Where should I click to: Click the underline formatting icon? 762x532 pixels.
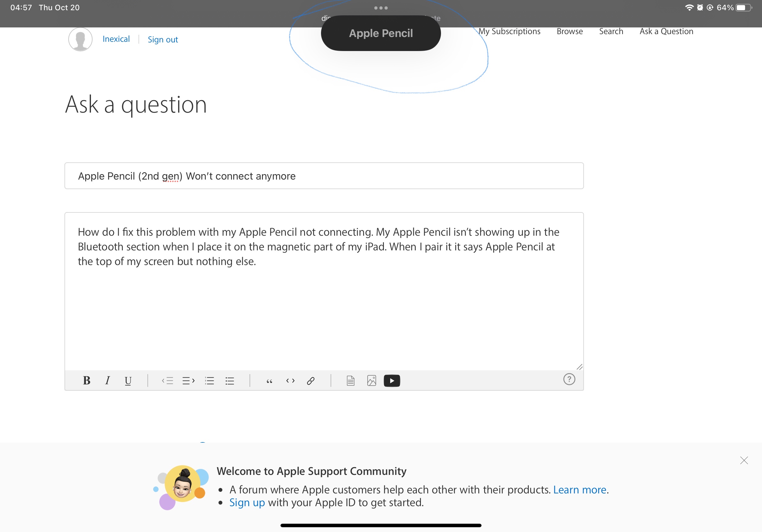pyautogui.click(x=128, y=381)
